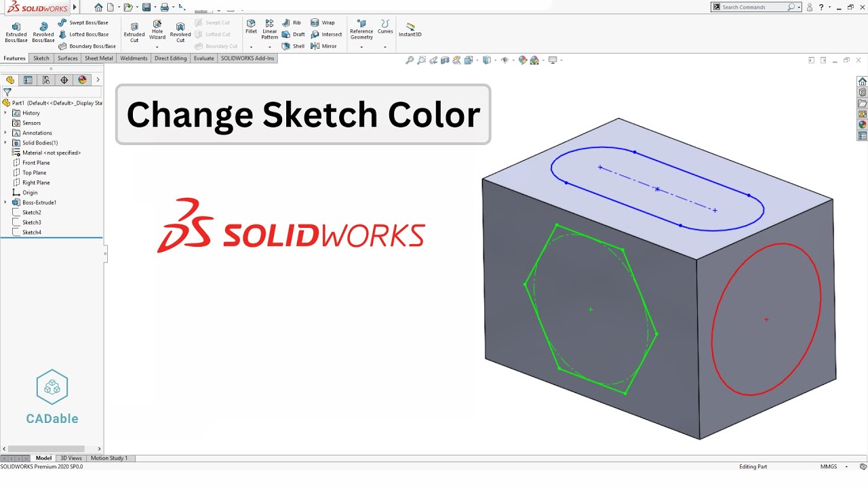Image resolution: width=868 pixels, height=488 pixels.
Task: Expand SOLIDWORKS menu arrow beside logo
Action: 75,7
